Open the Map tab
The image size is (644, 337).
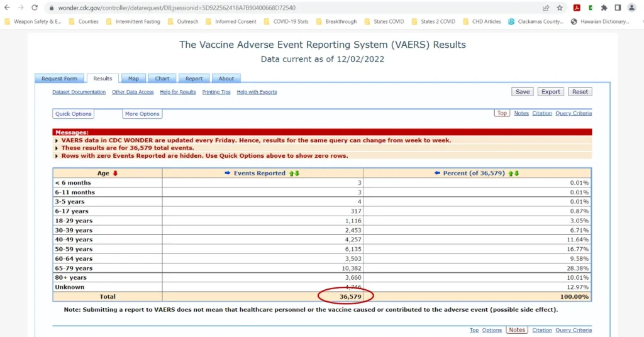(133, 79)
